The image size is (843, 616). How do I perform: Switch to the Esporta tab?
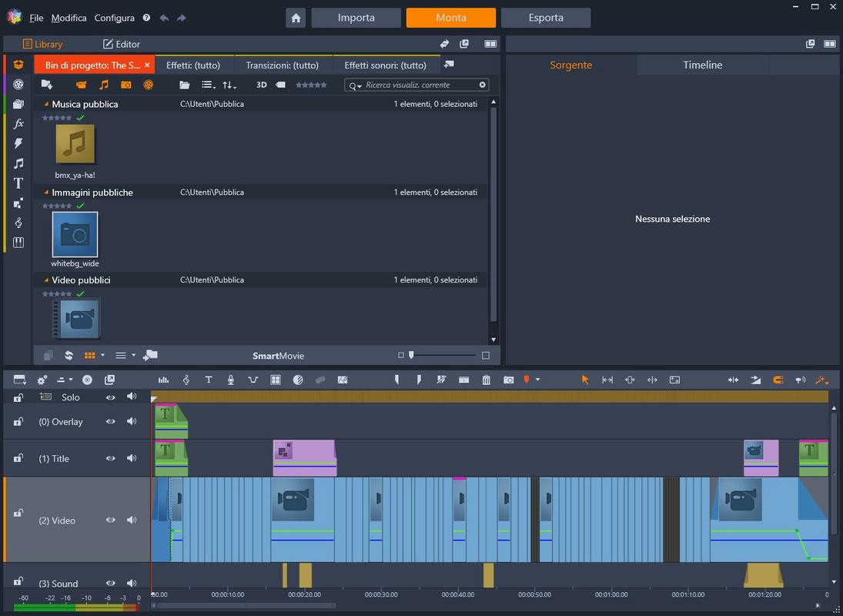(x=546, y=18)
